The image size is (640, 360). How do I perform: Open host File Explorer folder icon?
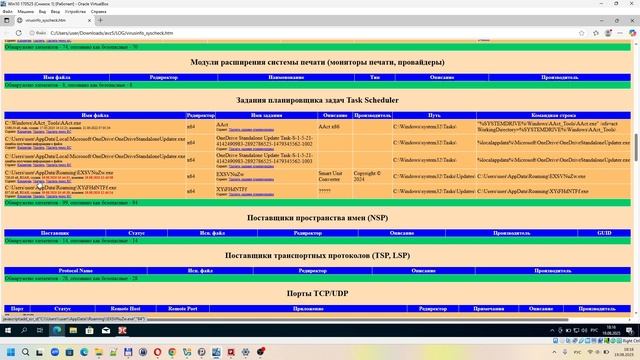point(99,352)
